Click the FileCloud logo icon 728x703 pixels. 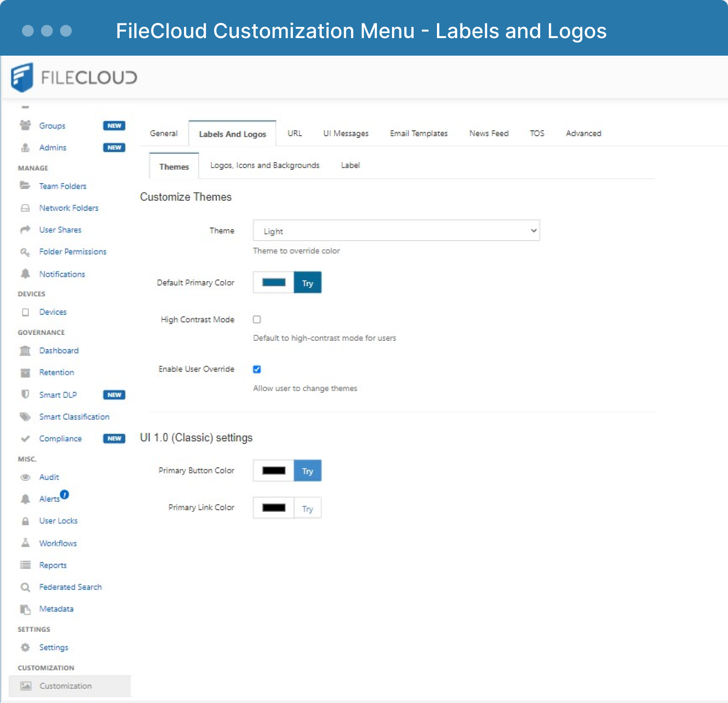coord(22,77)
